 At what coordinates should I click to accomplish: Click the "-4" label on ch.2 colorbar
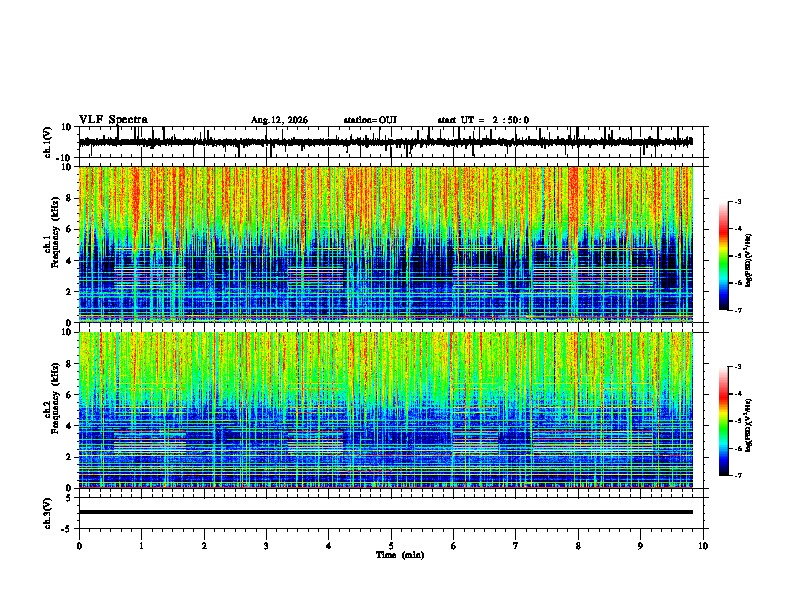(737, 394)
